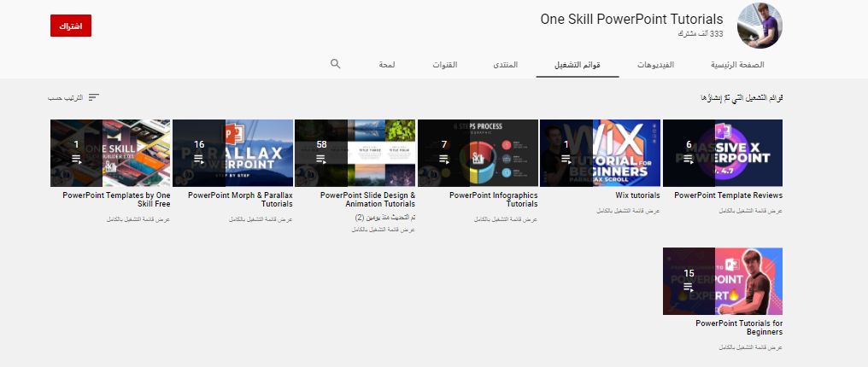Open PowerPoint Tutorials for Beginners thumbnail
Screen dimensions: 868x367
click(x=723, y=282)
